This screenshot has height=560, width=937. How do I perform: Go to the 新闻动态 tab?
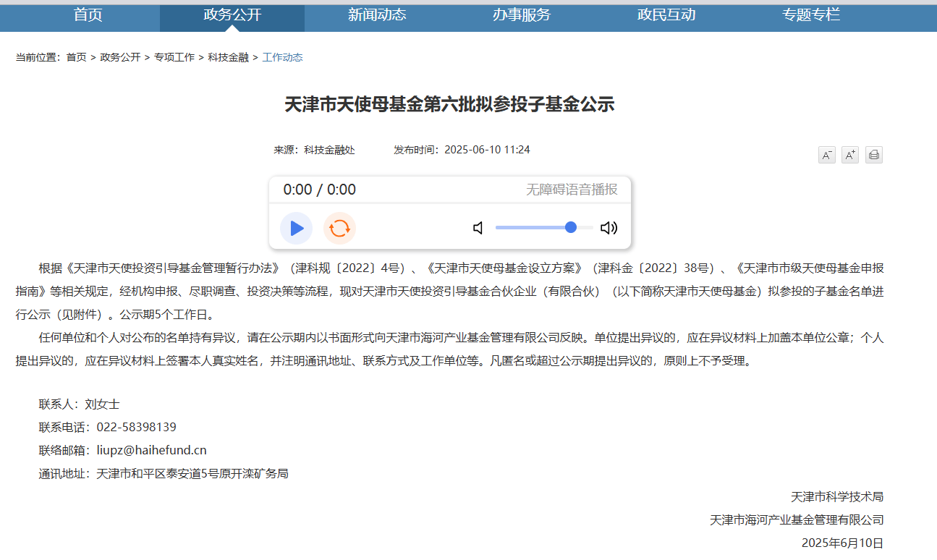click(x=377, y=15)
